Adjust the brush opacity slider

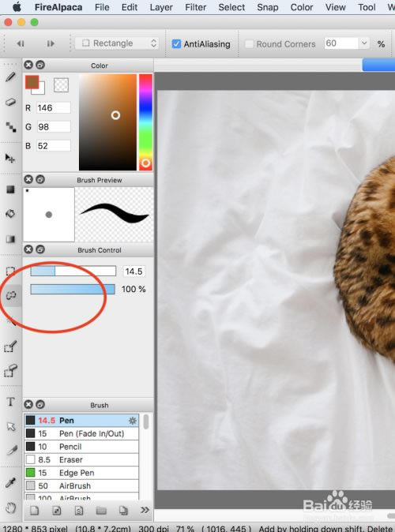click(73, 289)
